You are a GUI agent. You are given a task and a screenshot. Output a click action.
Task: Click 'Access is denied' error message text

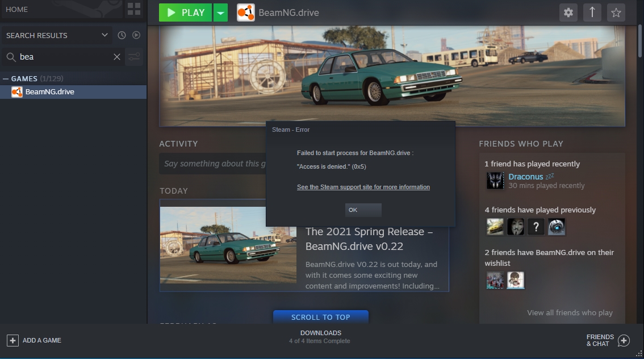pos(332,166)
